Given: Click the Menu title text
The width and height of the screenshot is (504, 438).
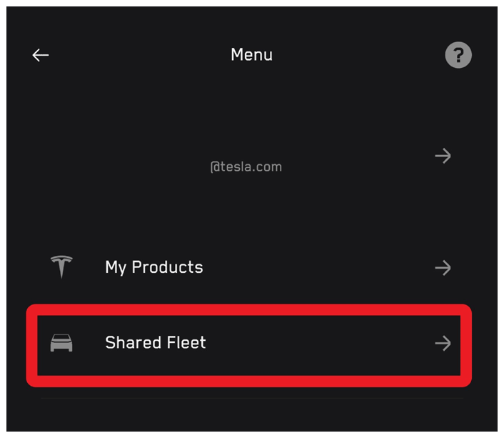Looking at the screenshot, I should click(x=251, y=55).
